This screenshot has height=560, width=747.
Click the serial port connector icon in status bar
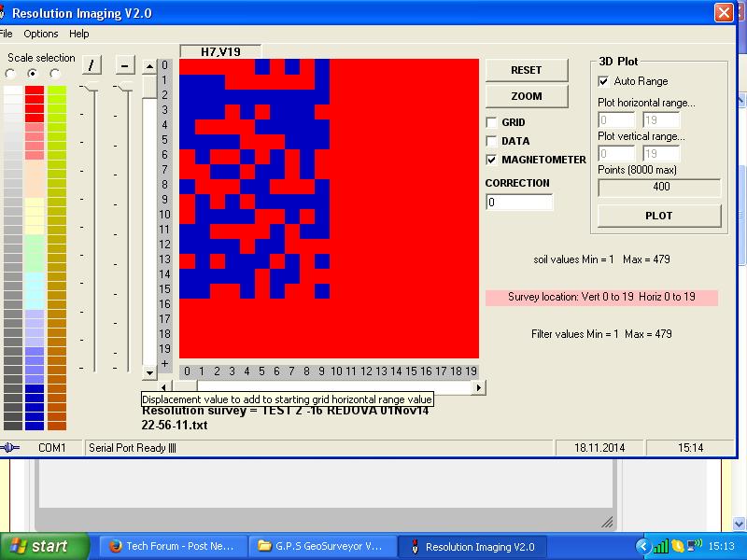click(x=10, y=448)
